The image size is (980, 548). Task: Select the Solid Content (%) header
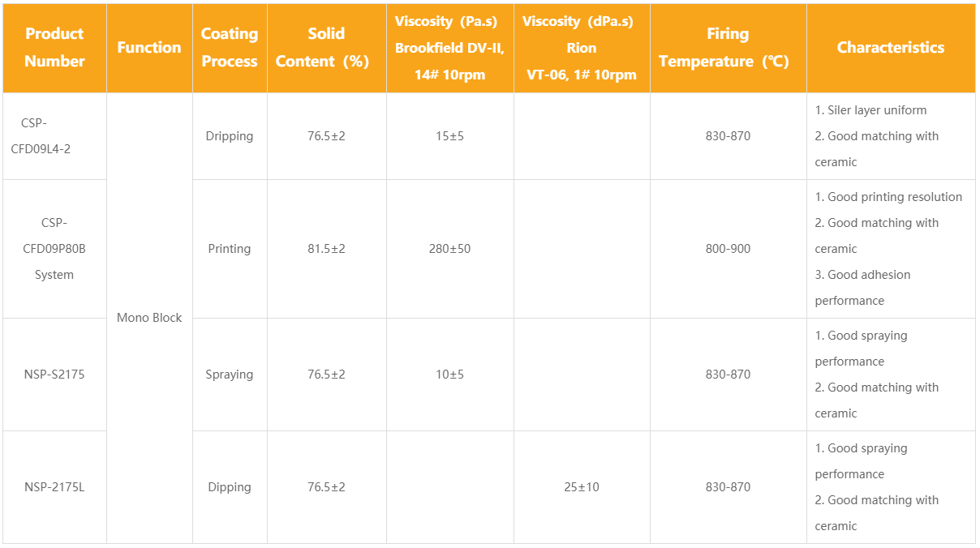point(326,47)
